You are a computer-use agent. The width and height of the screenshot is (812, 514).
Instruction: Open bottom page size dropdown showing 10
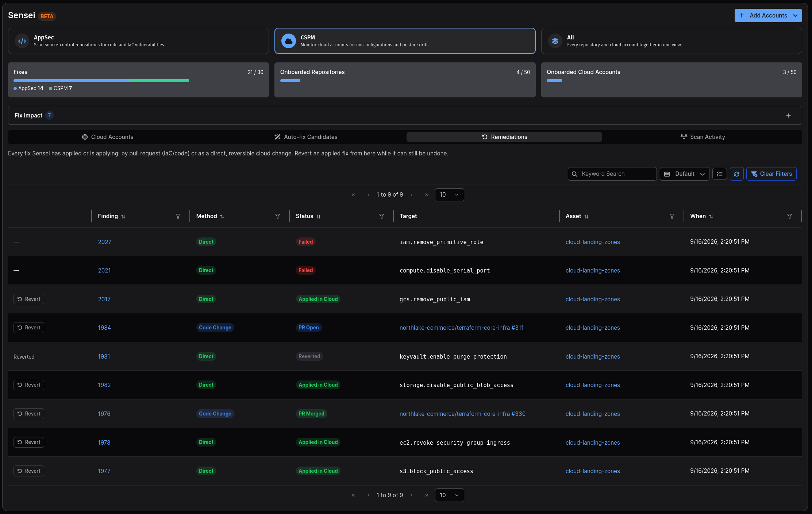point(449,495)
